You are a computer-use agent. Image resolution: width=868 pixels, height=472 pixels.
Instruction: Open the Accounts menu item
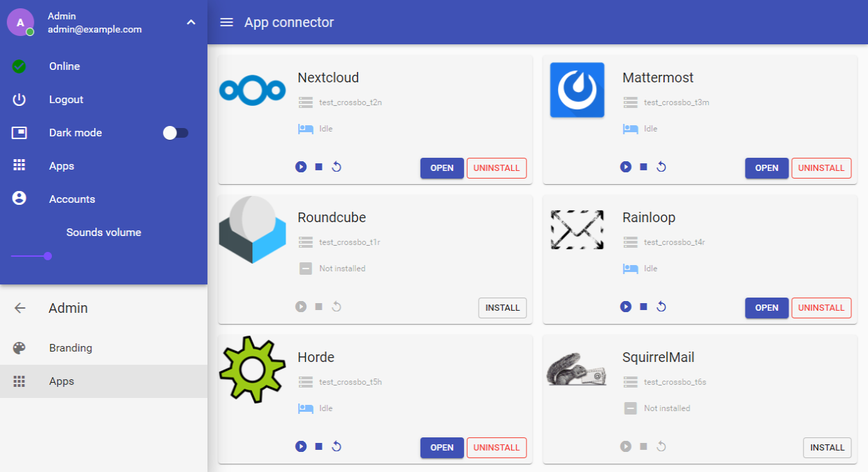pos(104,199)
